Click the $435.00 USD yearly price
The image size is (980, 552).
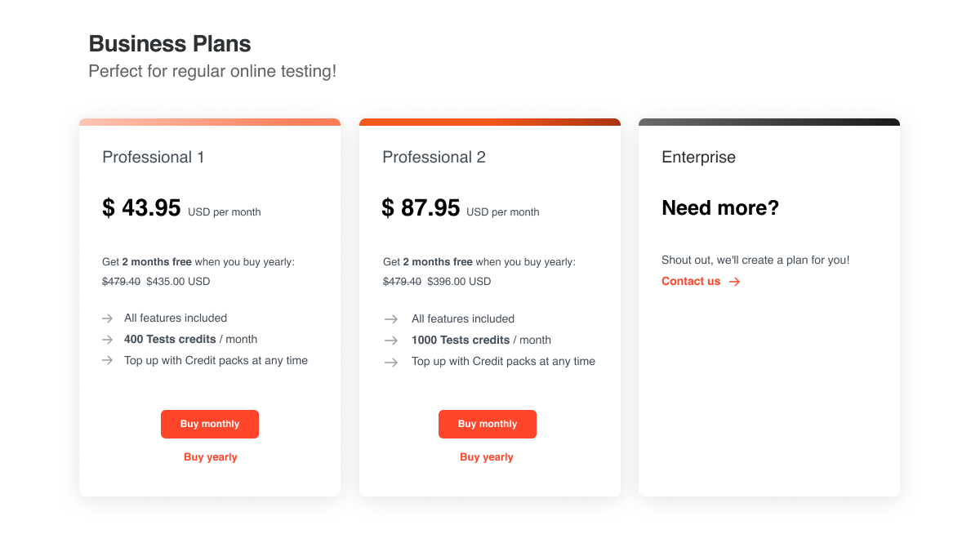click(178, 282)
